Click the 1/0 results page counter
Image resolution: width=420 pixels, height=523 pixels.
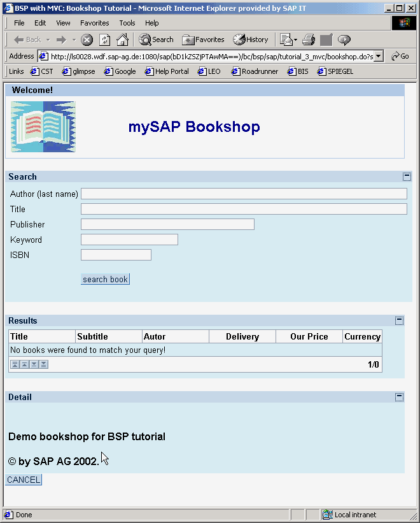pos(374,364)
